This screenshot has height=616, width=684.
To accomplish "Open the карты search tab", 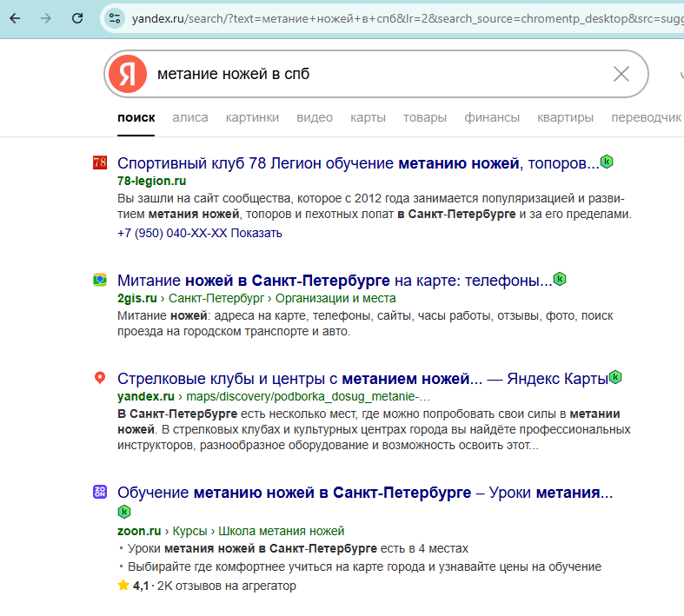I will 368,117.
